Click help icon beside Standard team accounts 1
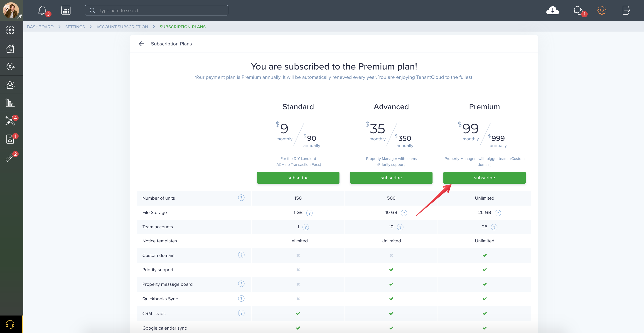Viewport: 644px width, 333px height. click(x=305, y=227)
